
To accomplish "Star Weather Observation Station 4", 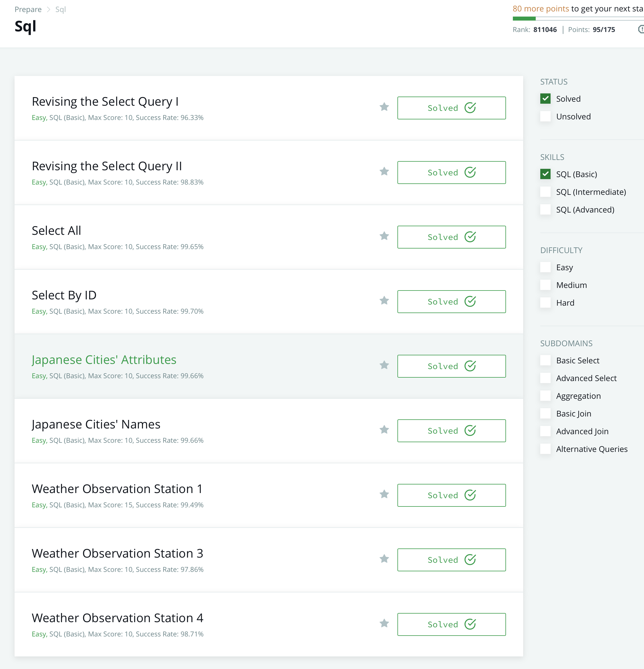I will click(384, 623).
